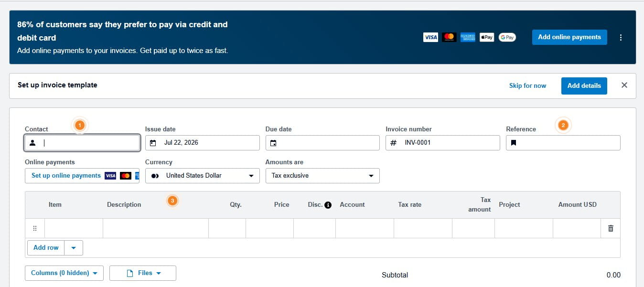
Task: Click the Disc. info icon
Action: coord(328,205)
